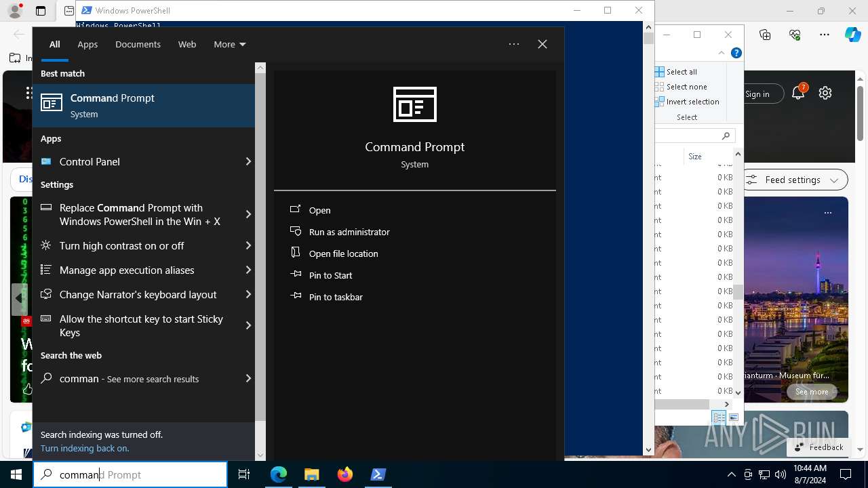Open the Copilot icon in Edge
Image resolution: width=868 pixels, height=488 pixels.
click(x=852, y=35)
